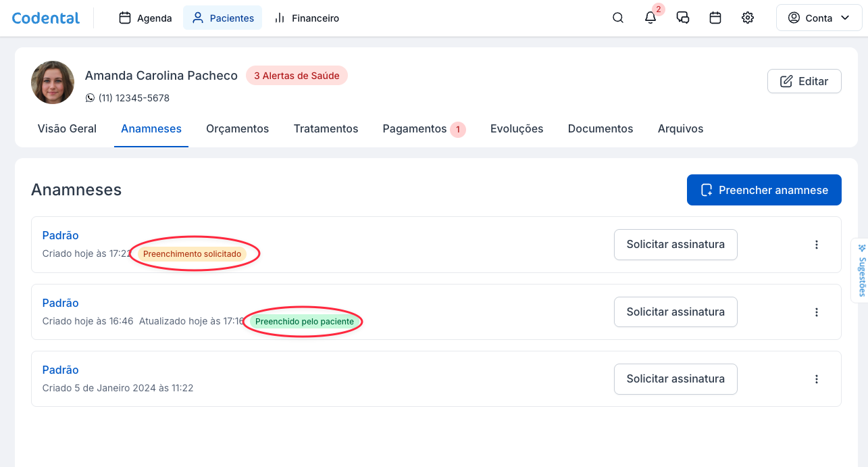Open the chat messages icon
Image resolution: width=868 pixels, height=467 pixels.
coord(683,18)
